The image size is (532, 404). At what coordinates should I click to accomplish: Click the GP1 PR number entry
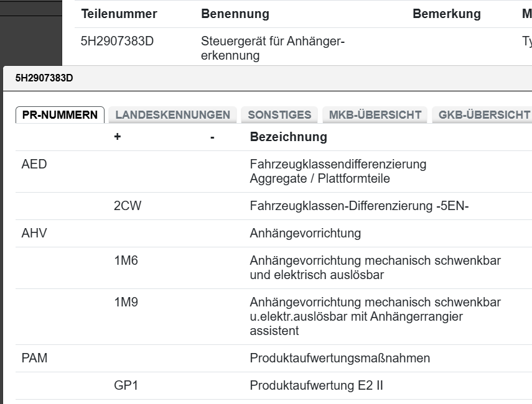[x=126, y=386]
